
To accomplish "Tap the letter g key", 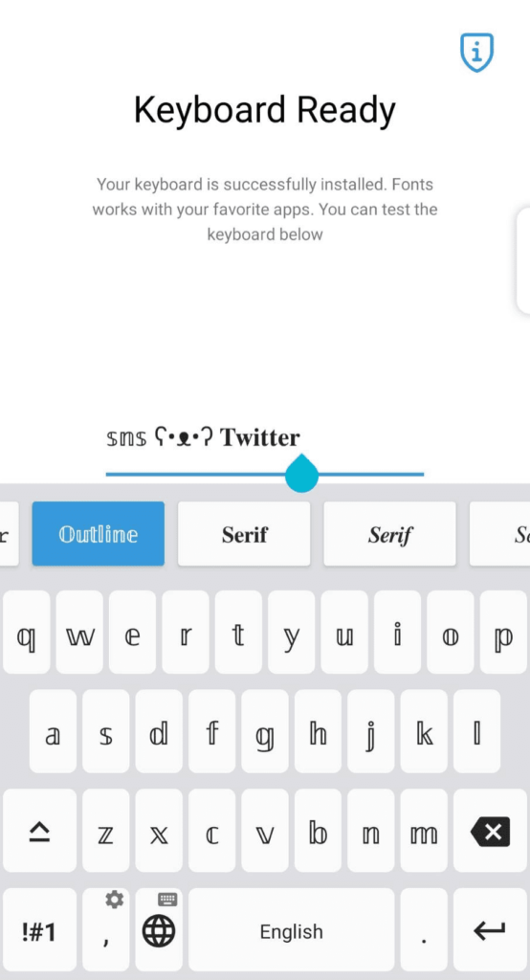I will click(x=265, y=731).
